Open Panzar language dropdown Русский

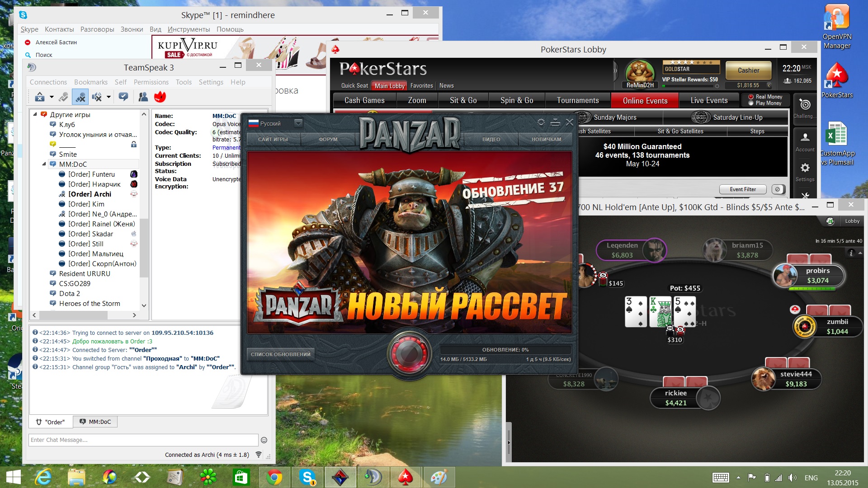tap(275, 123)
